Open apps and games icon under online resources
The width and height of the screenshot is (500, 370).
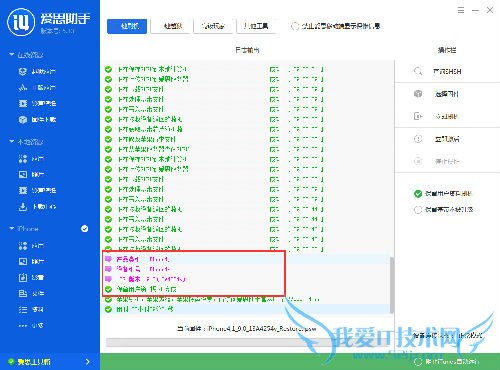23,71
